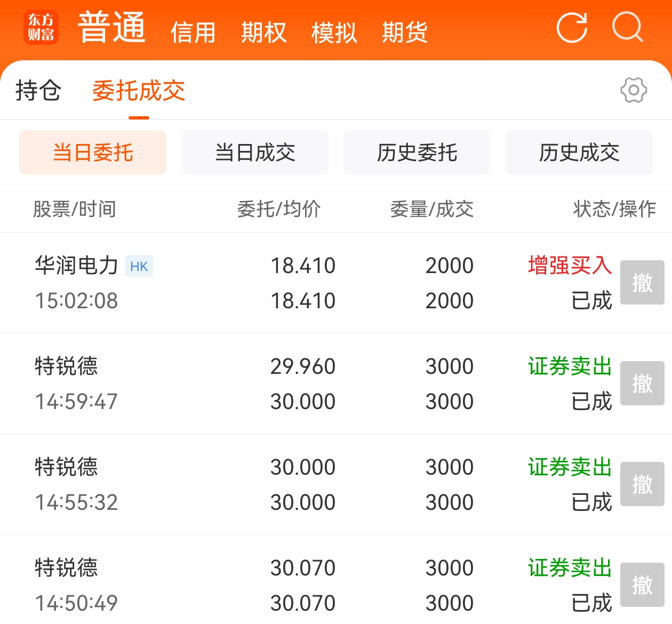672x624 pixels.
Task: Tap the HK tag beside 华润电力
Action: (x=139, y=266)
